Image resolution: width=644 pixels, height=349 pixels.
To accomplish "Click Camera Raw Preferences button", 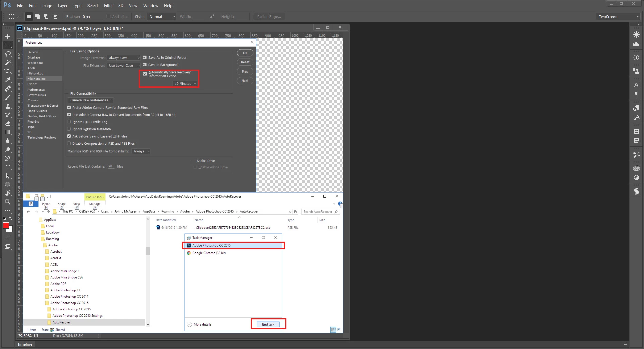I will (x=91, y=100).
